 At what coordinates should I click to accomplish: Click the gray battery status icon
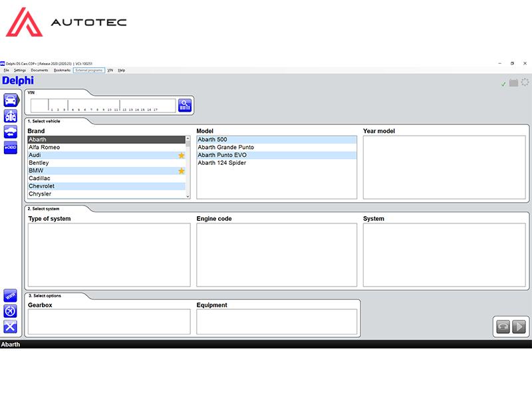pos(513,82)
